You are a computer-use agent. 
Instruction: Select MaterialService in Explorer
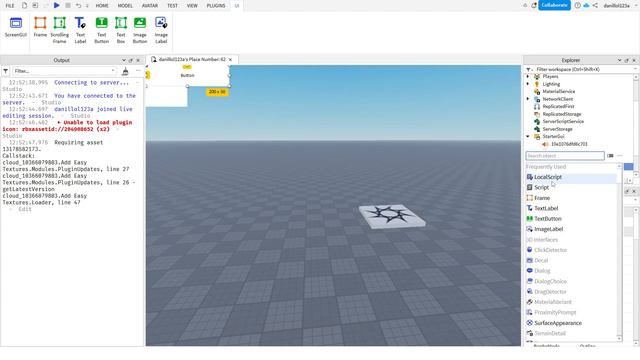click(x=558, y=91)
